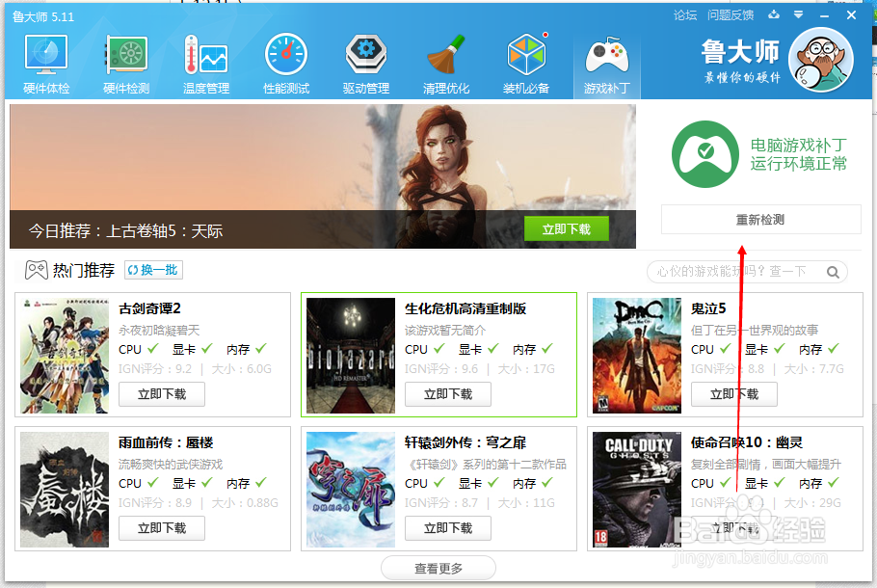Click the 内存 checkmark on 轩辕剑外传:穹之扉

click(547, 482)
